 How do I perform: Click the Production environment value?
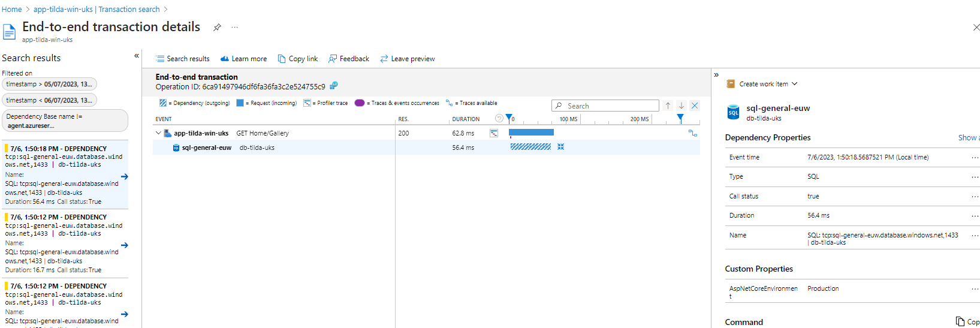click(823, 288)
